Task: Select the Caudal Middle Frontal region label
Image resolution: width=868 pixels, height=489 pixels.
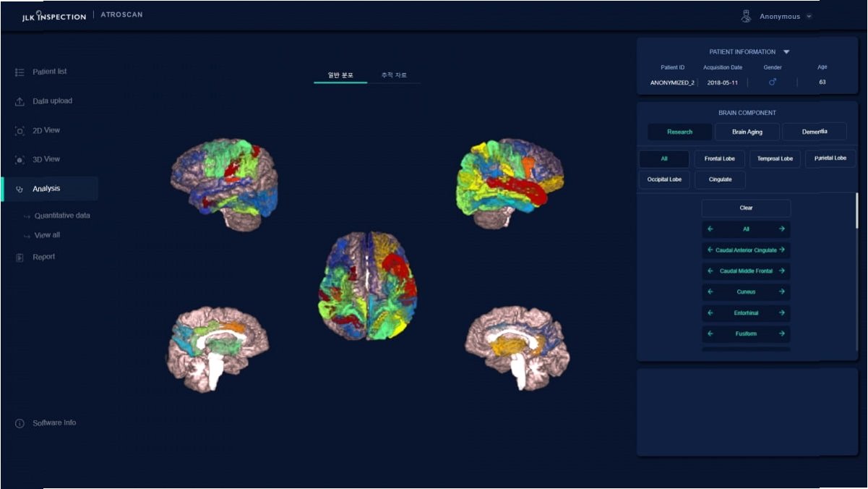Action: (746, 271)
